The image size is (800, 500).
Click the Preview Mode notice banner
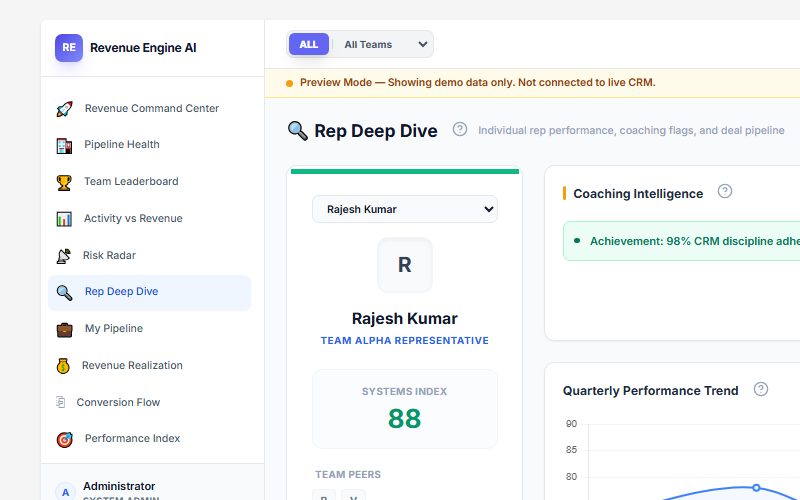pyautogui.click(x=532, y=83)
